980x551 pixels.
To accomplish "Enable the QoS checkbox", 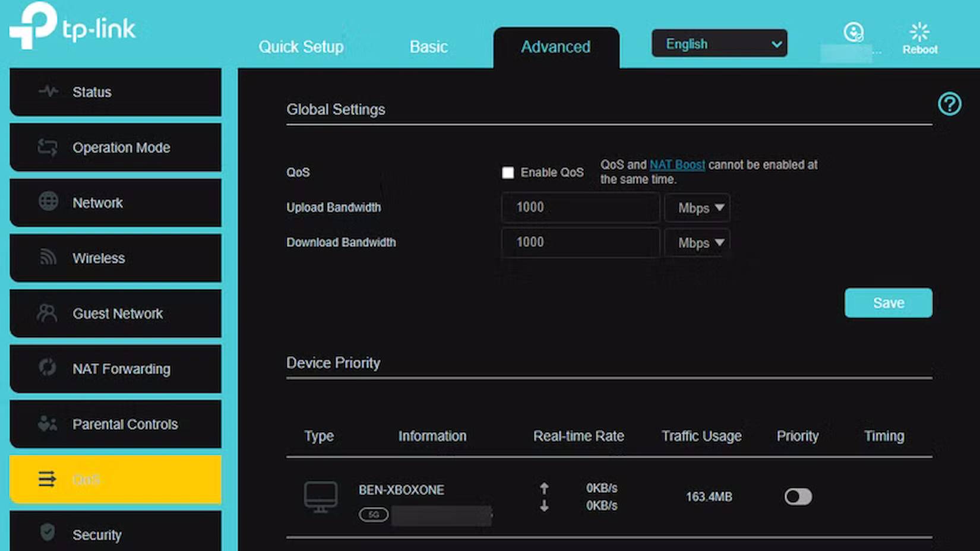I will point(508,172).
